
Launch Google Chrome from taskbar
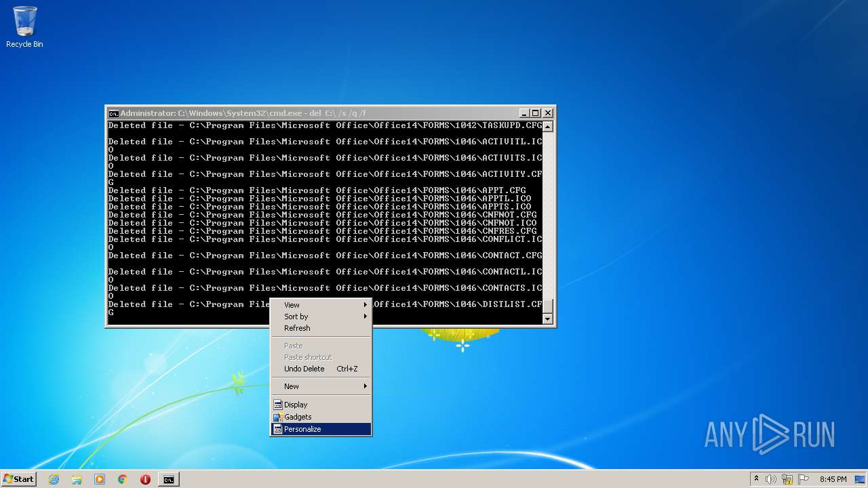[x=123, y=479]
